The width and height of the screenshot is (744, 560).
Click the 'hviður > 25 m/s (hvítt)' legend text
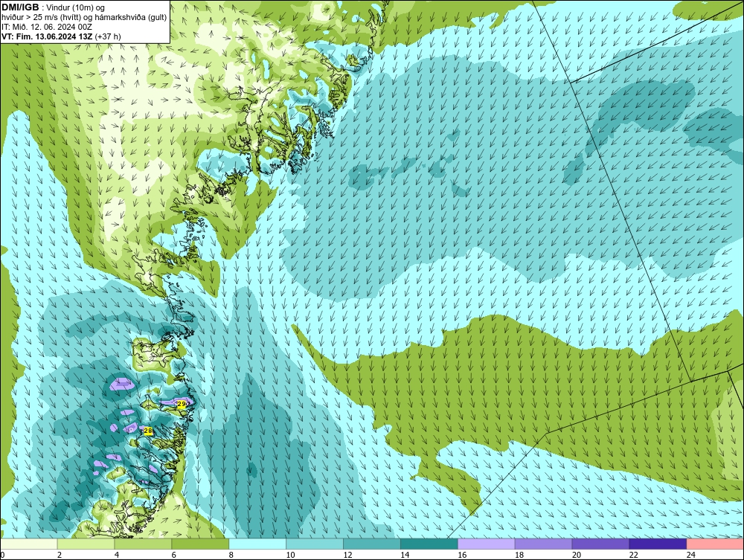41,18
